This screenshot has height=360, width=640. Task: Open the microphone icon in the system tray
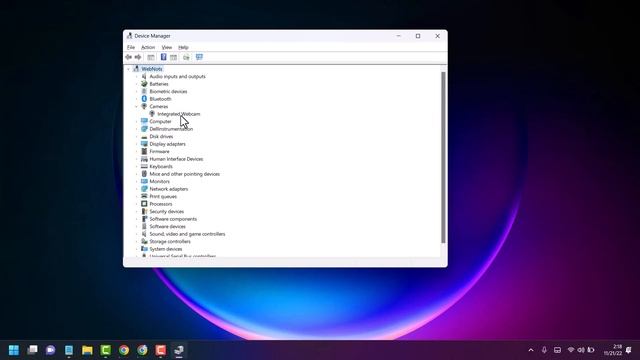point(544,350)
